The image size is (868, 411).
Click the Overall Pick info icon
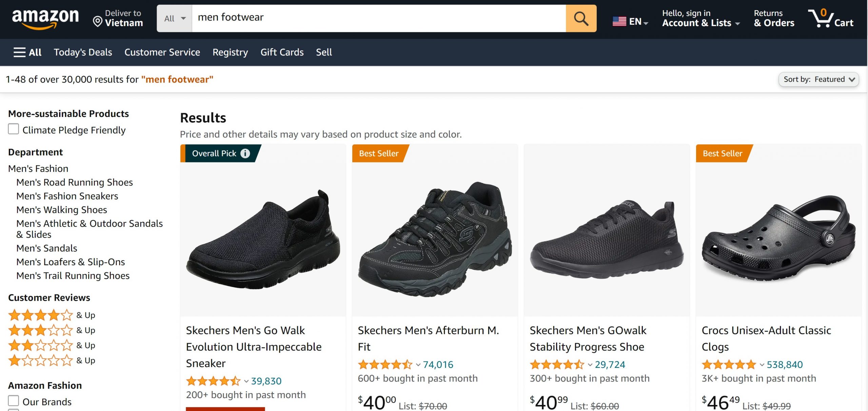tap(245, 154)
